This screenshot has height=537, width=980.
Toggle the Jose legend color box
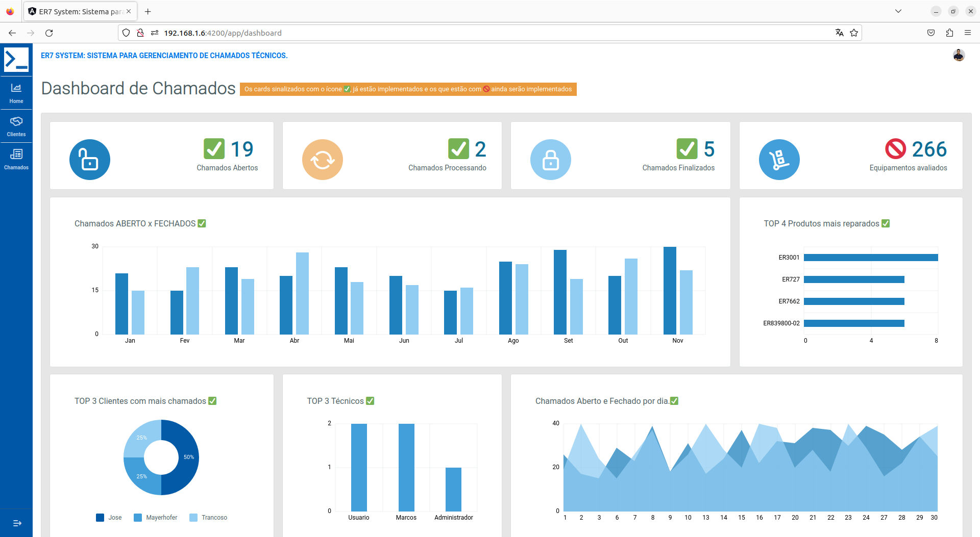pos(100,518)
